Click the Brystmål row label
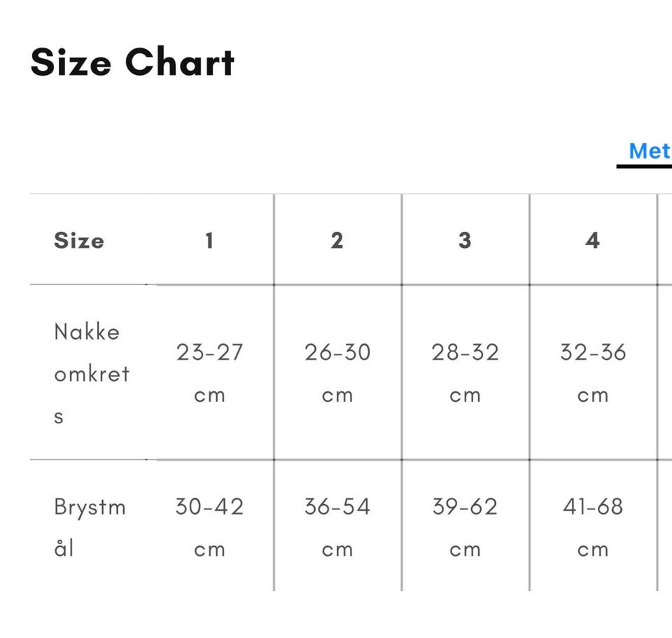The width and height of the screenshot is (672, 638). pos(90,527)
